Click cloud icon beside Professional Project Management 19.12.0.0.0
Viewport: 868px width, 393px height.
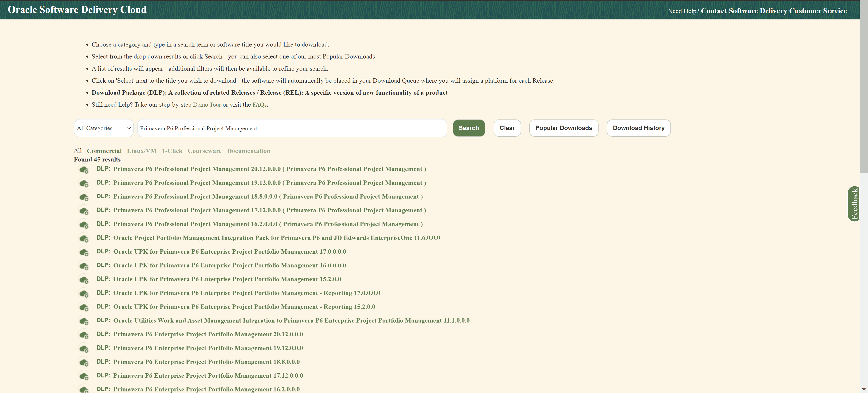pyautogui.click(x=84, y=183)
